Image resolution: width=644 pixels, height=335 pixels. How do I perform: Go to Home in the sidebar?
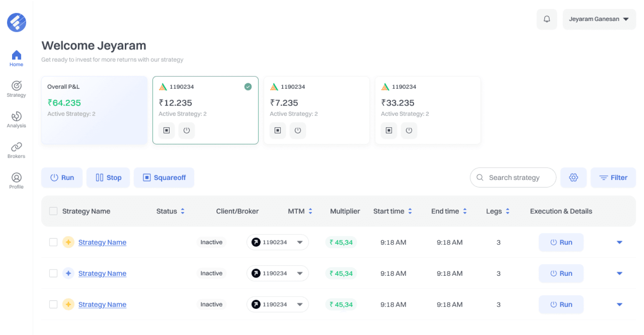pos(16,58)
